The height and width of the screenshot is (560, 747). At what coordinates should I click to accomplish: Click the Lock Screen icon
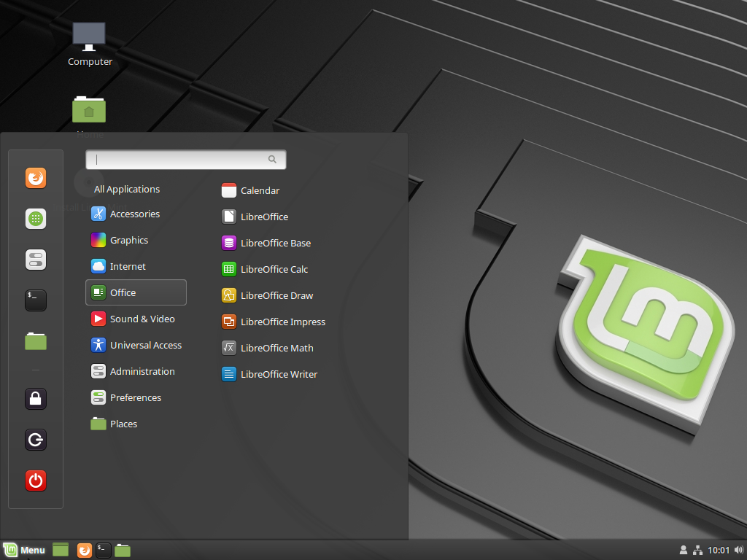click(x=35, y=399)
